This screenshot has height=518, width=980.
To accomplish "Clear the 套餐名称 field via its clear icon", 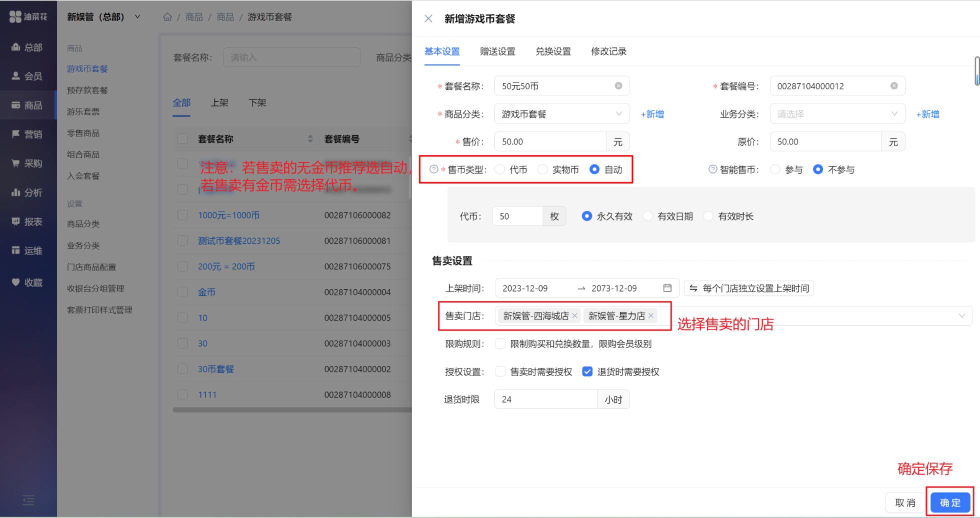I will tap(618, 86).
